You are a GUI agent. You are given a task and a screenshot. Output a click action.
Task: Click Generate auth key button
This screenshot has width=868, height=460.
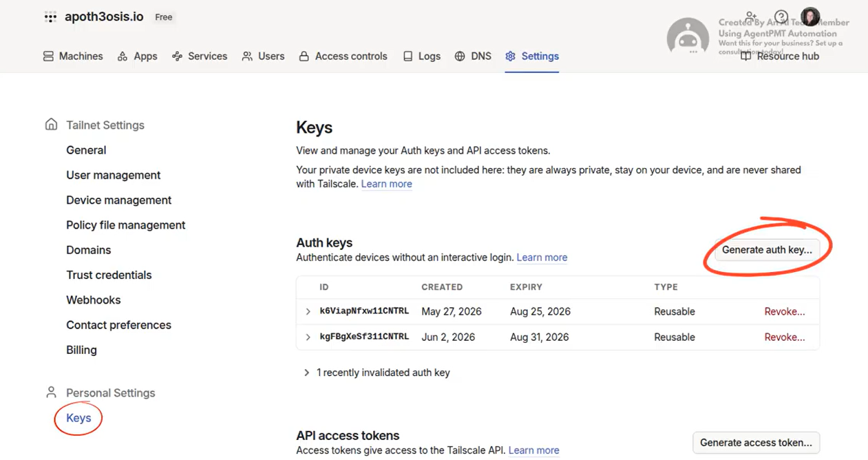[x=767, y=250]
